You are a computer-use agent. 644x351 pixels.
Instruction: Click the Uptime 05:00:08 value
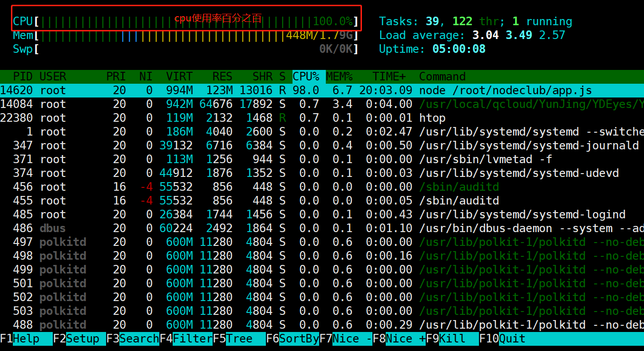click(459, 49)
